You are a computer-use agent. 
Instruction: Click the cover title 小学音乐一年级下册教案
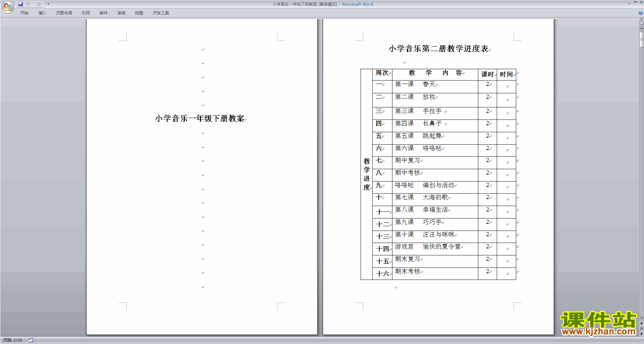(x=200, y=118)
